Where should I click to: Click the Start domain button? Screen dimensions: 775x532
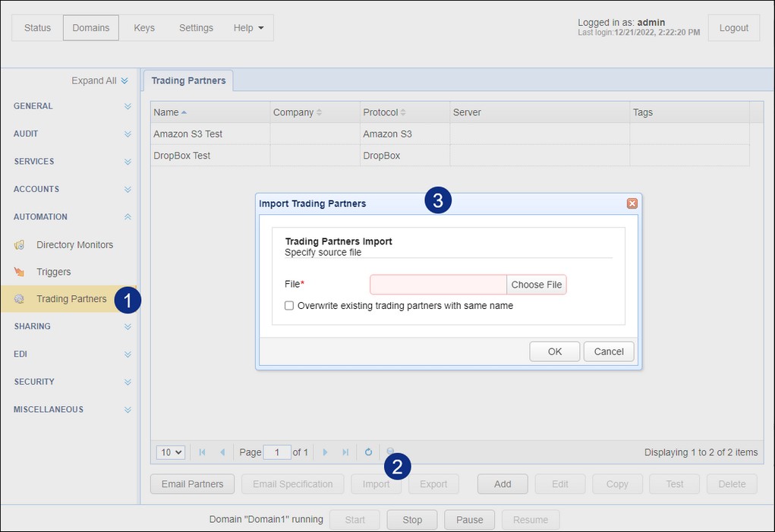355,520
